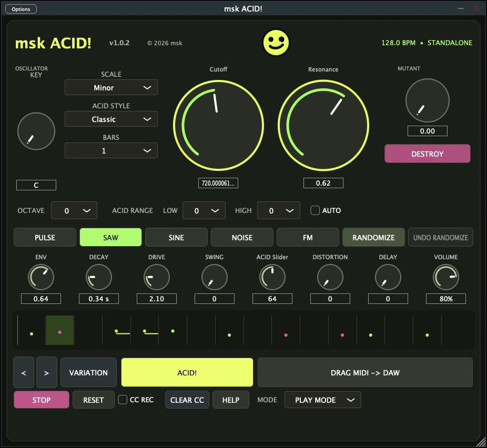Click the ACID Slider knob

(272, 277)
